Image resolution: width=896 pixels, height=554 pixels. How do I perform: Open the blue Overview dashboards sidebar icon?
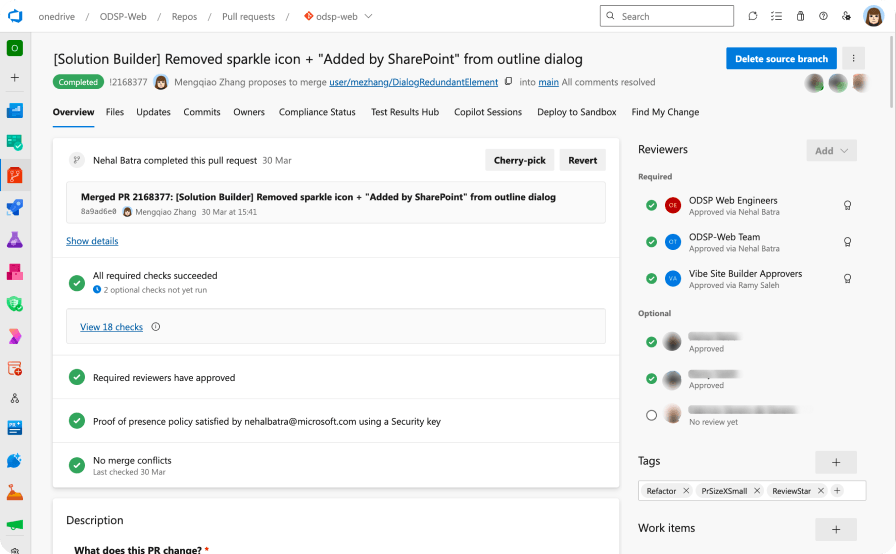pos(15,110)
